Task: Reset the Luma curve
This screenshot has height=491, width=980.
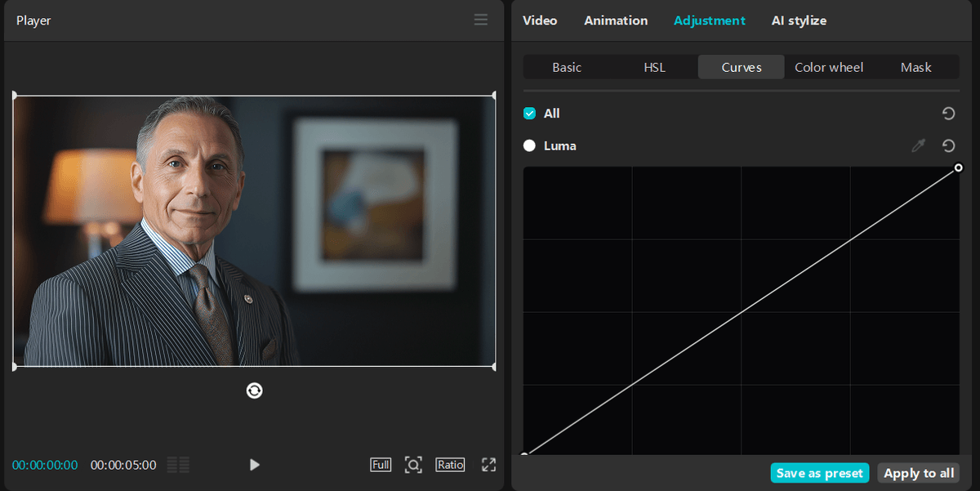Action: pyautogui.click(x=948, y=145)
